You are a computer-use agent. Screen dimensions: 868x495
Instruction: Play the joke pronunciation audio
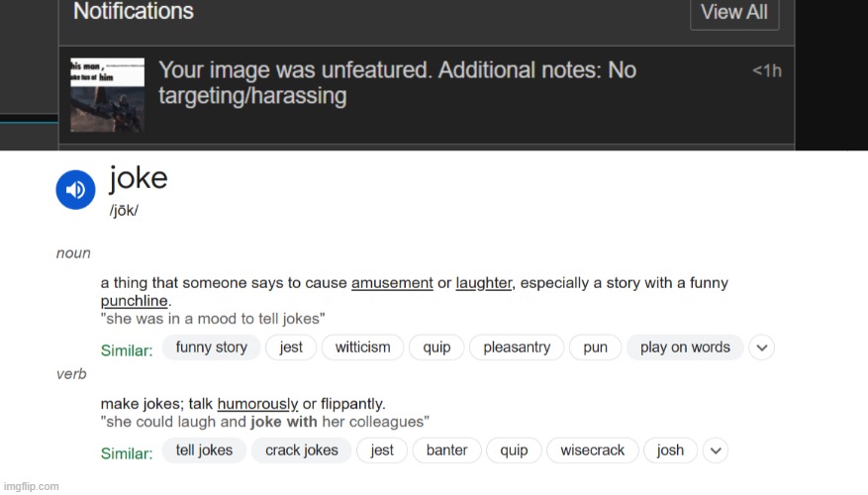[x=76, y=190]
